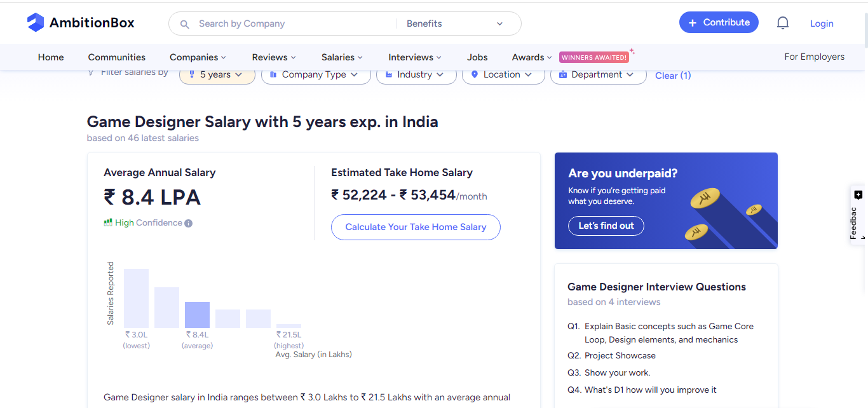The width and height of the screenshot is (868, 408).
Task: Click the Clear (1) filters link
Action: [x=672, y=76]
